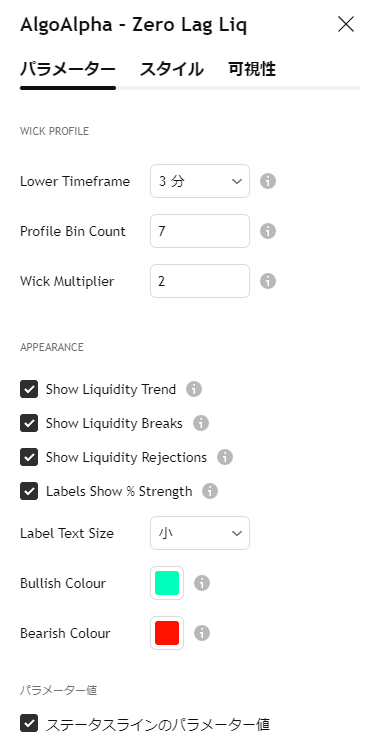Click the Profile Bin Count input field

[200, 231]
